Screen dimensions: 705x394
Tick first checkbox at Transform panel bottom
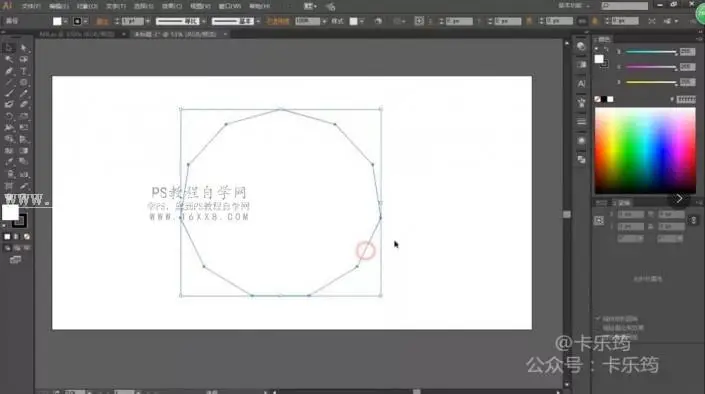(x=598, y=318)
